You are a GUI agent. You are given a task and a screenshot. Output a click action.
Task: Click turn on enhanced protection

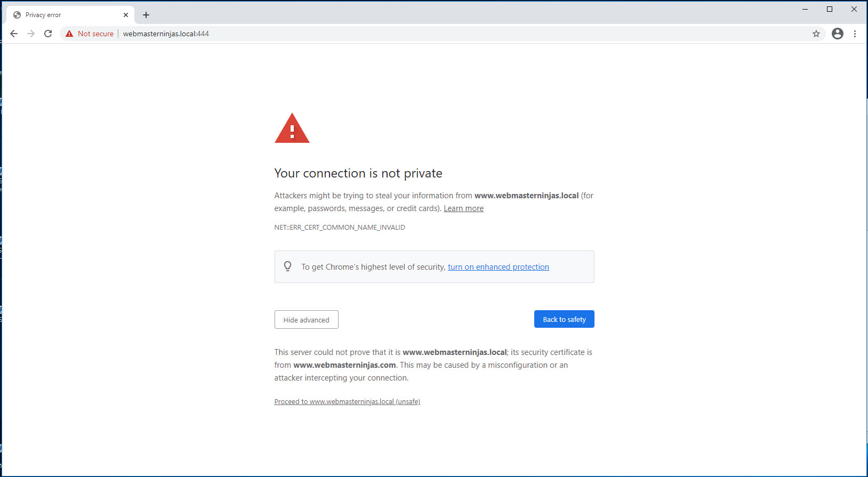point(498,266)
